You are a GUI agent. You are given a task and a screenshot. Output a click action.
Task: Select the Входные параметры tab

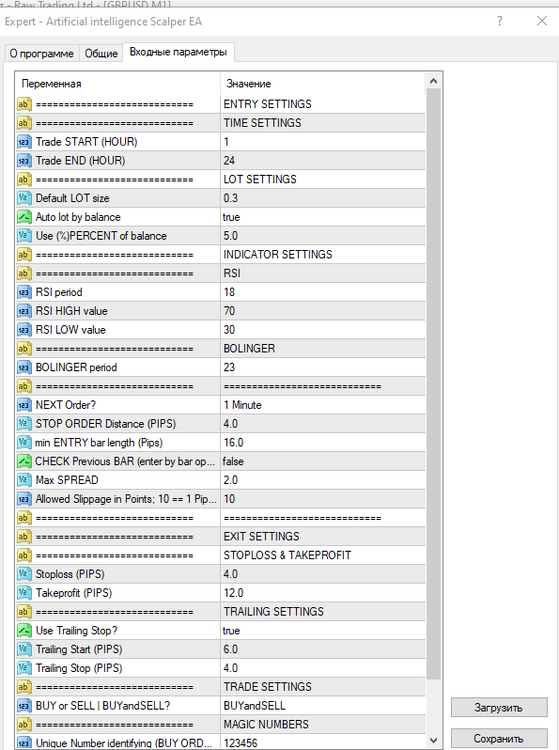coord(178,52)
